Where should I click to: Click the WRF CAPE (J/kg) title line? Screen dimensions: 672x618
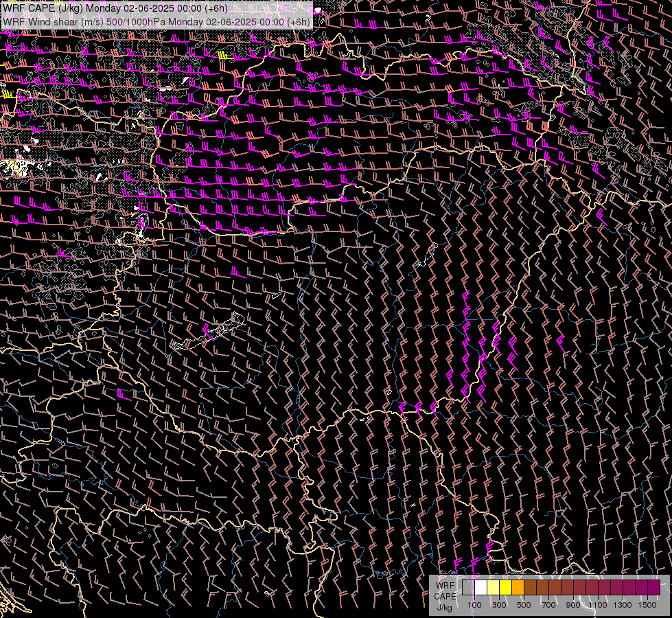point(115,8)
